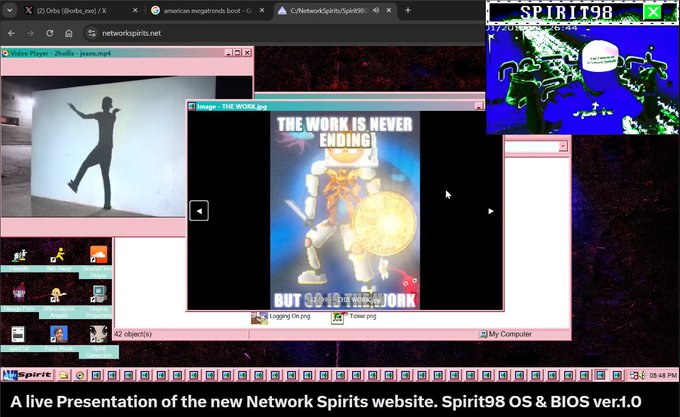Close the NetworkSpirits Spirit98 tab

pyautogui.click(x=389, y=10)
